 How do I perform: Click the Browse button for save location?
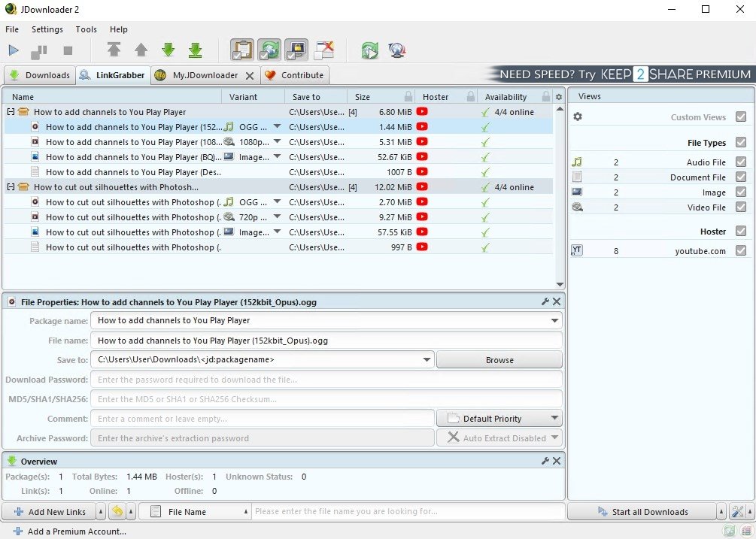point(499,359)
